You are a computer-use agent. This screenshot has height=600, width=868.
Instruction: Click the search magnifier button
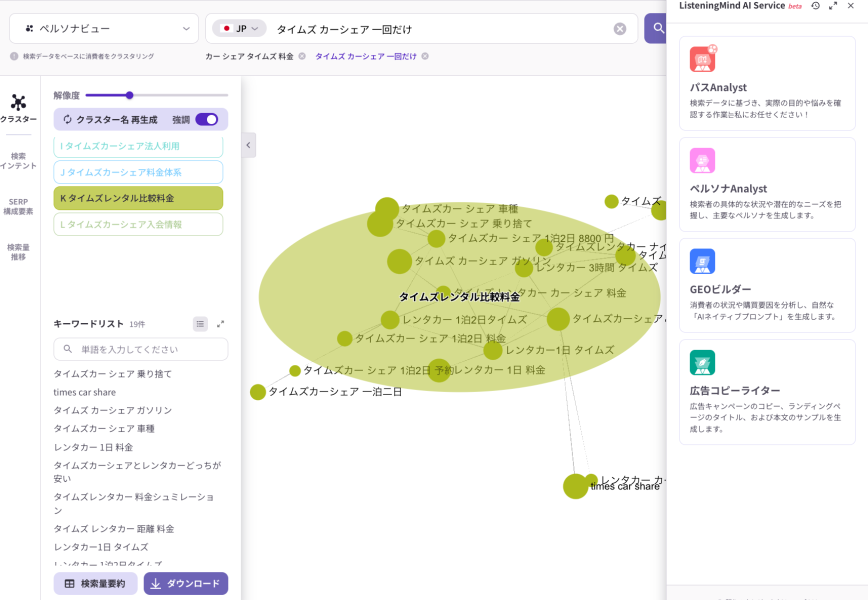(657, 28)
